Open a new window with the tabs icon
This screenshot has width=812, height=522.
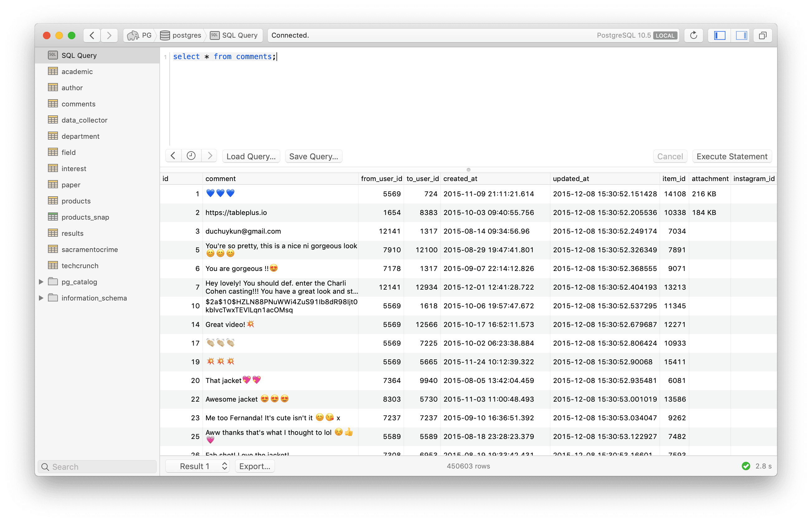click(x=762, y=35)
